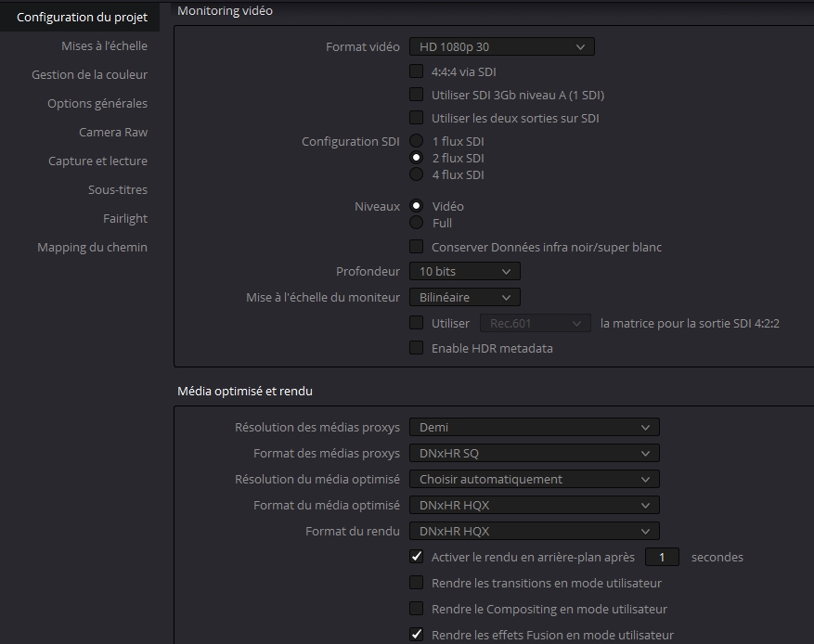Uncheck Activer le rendu en arrière-plan

click(x=417, y=557)
